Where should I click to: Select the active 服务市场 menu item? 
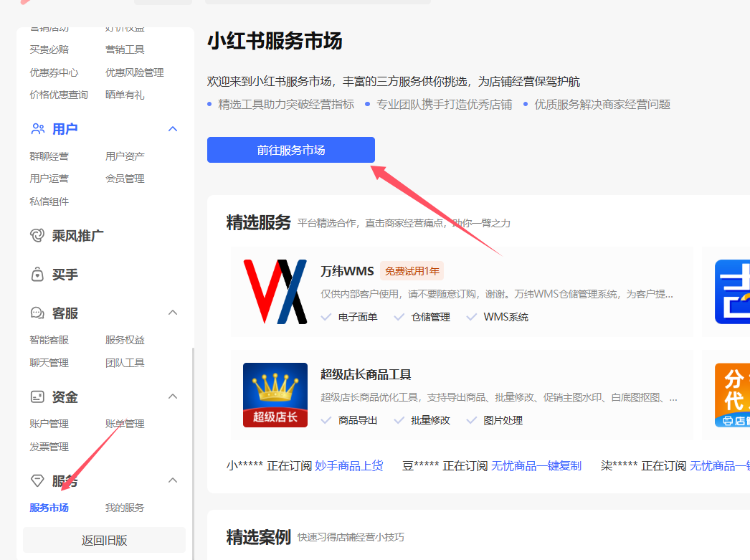pos(49,508)
